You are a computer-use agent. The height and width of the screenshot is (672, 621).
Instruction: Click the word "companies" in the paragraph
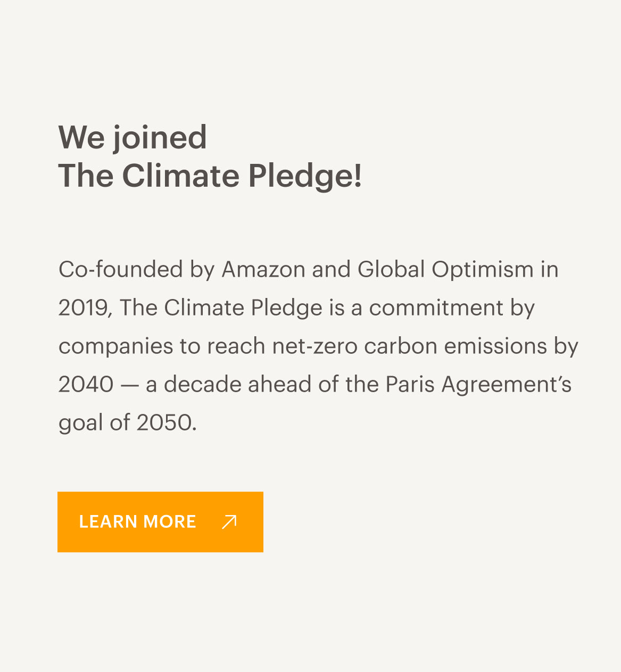tap(115, 347)
